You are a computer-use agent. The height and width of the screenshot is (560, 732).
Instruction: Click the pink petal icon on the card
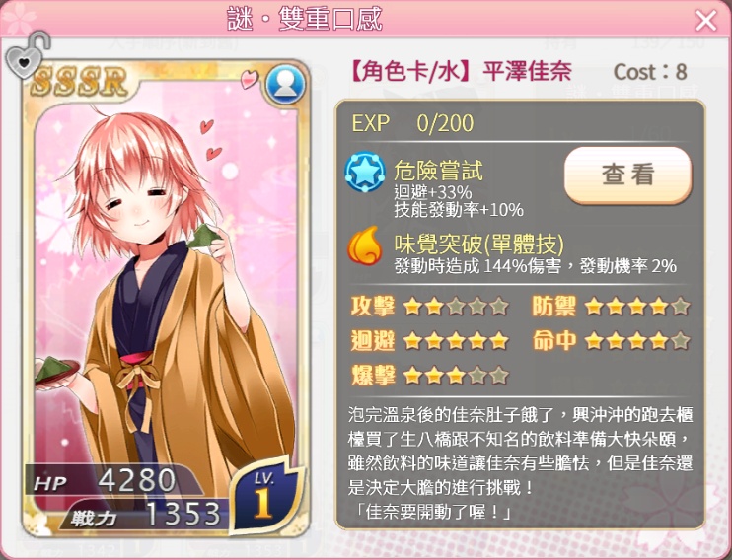coord(249,79)
